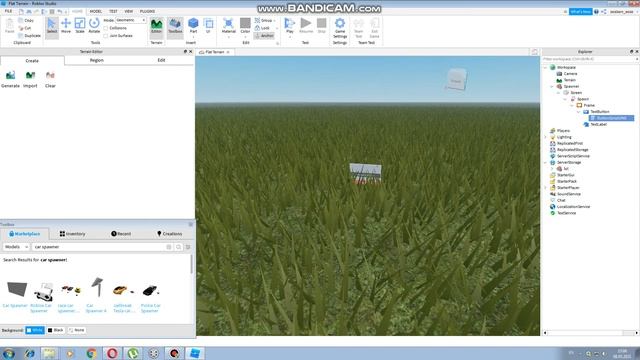
Task: Open Chrome from the taskbar
Action: click(x=91, y=353)
